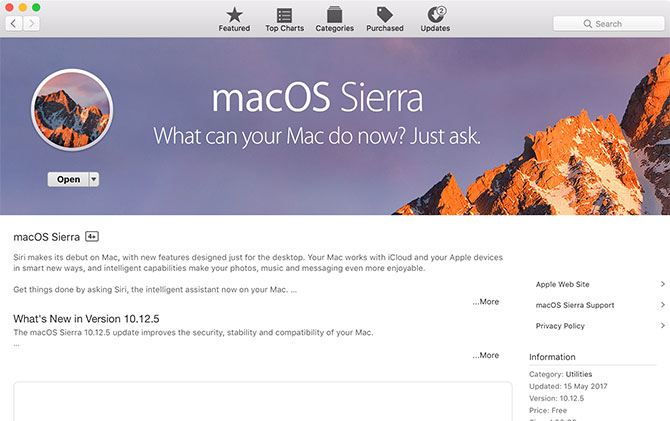Open the Categories icon

coord(335,19)
